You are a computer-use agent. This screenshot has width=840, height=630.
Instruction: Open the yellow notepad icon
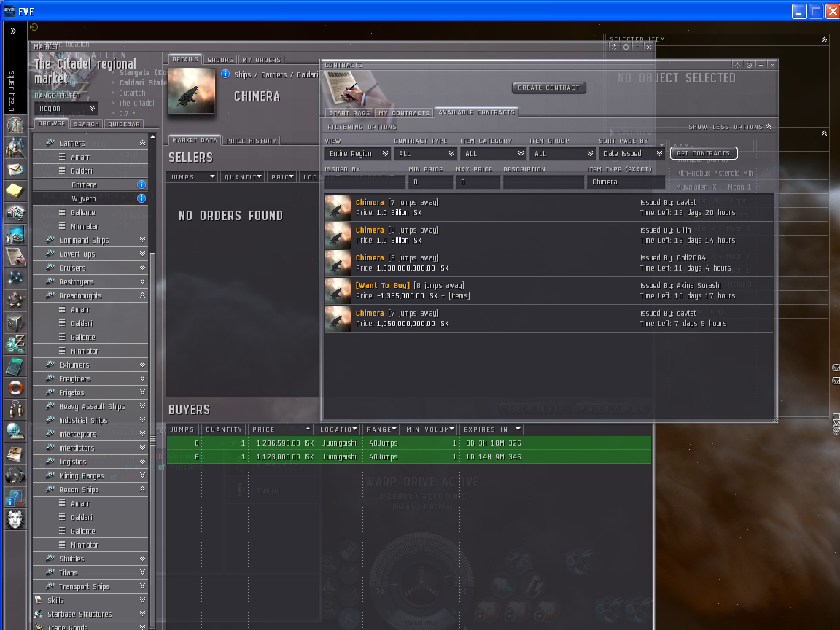click(x=15, y=191)
